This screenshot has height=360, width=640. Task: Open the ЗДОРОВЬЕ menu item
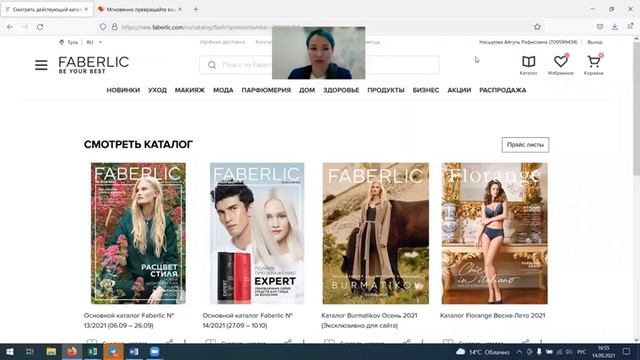341,90
